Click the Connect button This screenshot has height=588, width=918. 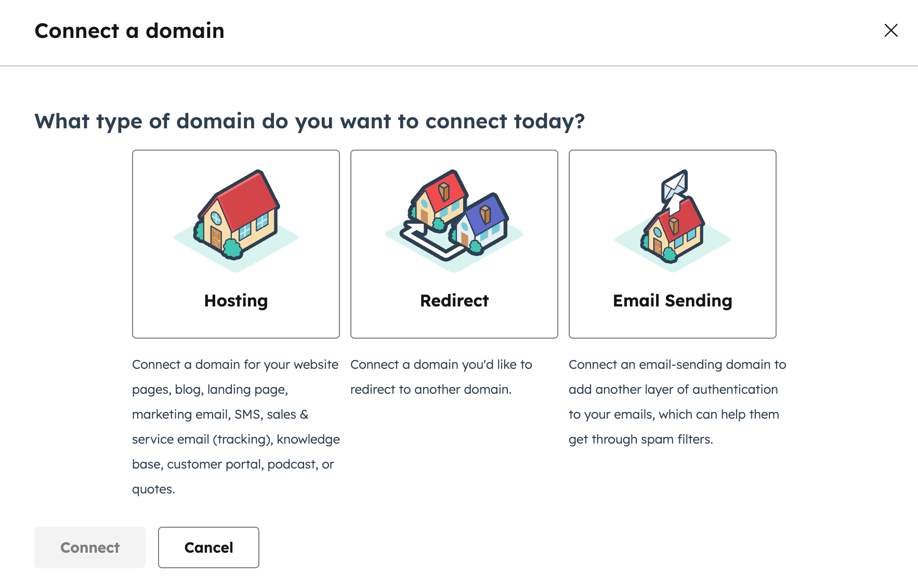point(89,547)
